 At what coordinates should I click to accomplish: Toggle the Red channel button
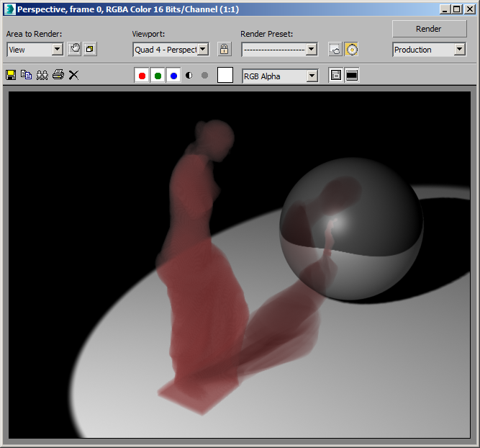[x=142, y=76]
